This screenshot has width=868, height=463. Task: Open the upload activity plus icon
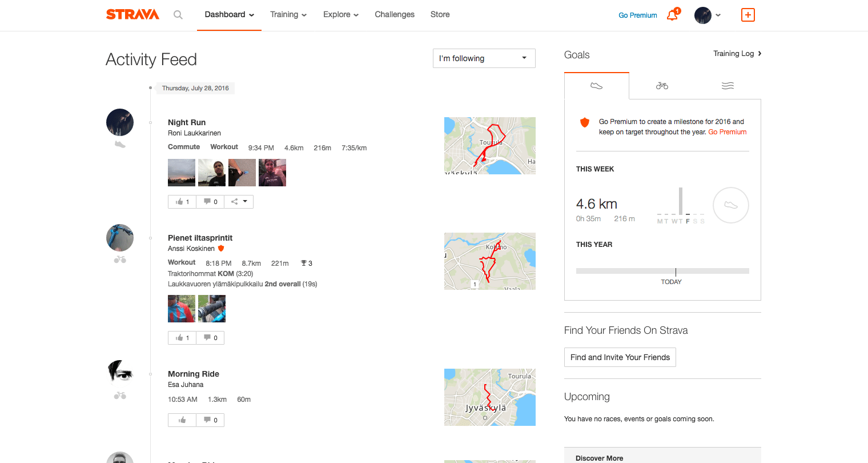tap(748, 15)
